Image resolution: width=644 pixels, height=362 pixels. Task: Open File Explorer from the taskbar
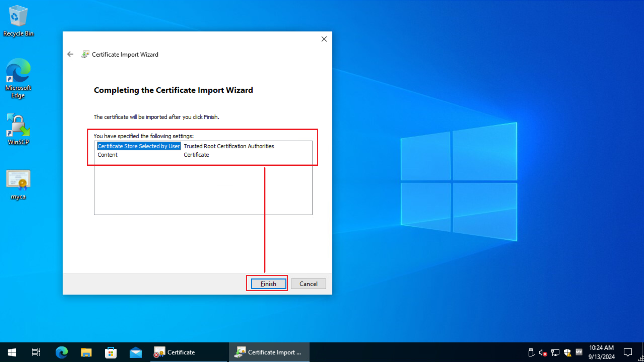[86, 352]
